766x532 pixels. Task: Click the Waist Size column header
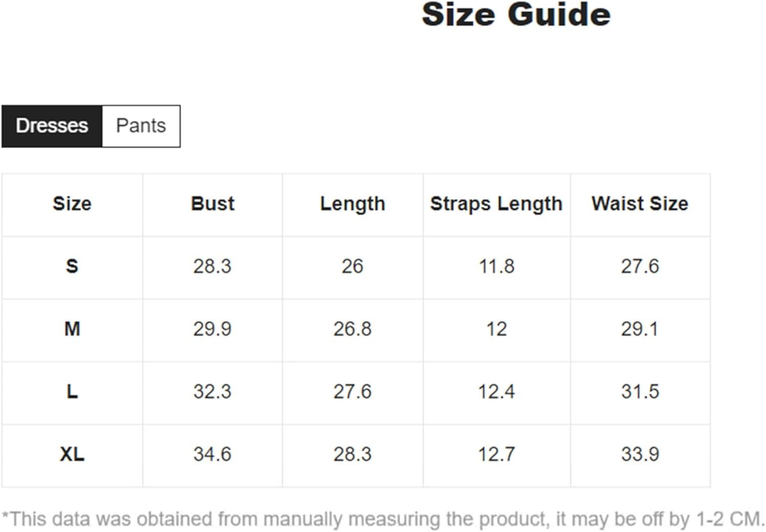(x=640, y=204)
